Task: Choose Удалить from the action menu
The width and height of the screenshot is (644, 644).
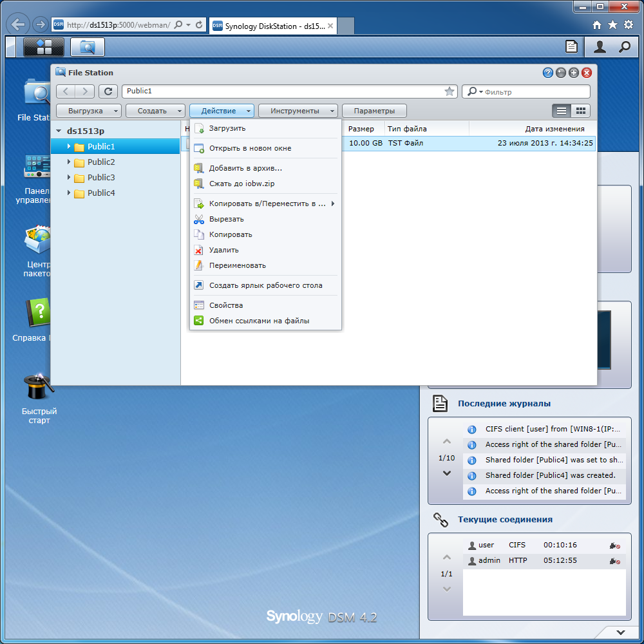Action: pyautogui.click(x=224, y=250)
